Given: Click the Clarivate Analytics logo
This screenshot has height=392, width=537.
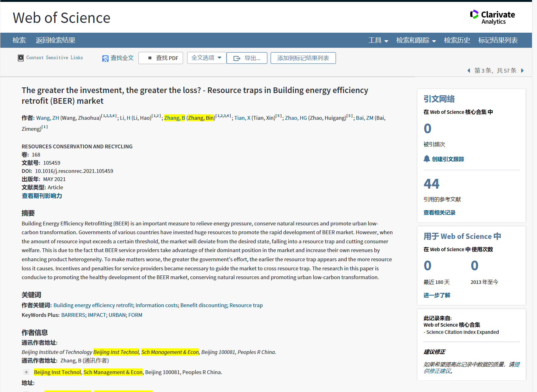Looking at the screenshot, I should pos(492,17).
